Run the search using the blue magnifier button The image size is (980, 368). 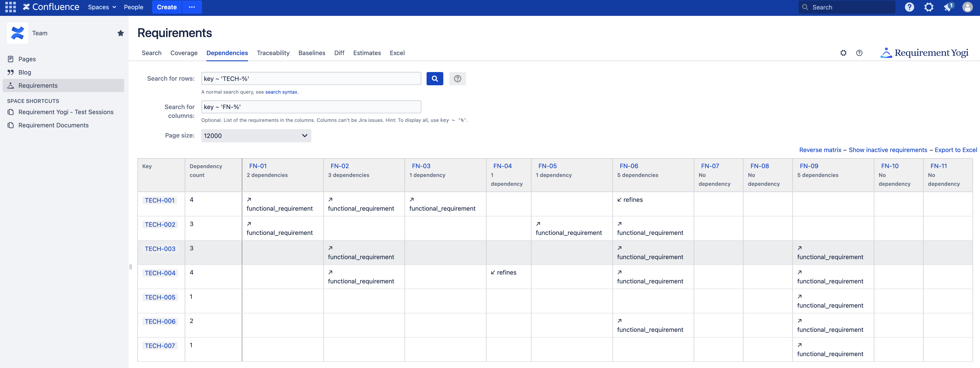[435, 79]
